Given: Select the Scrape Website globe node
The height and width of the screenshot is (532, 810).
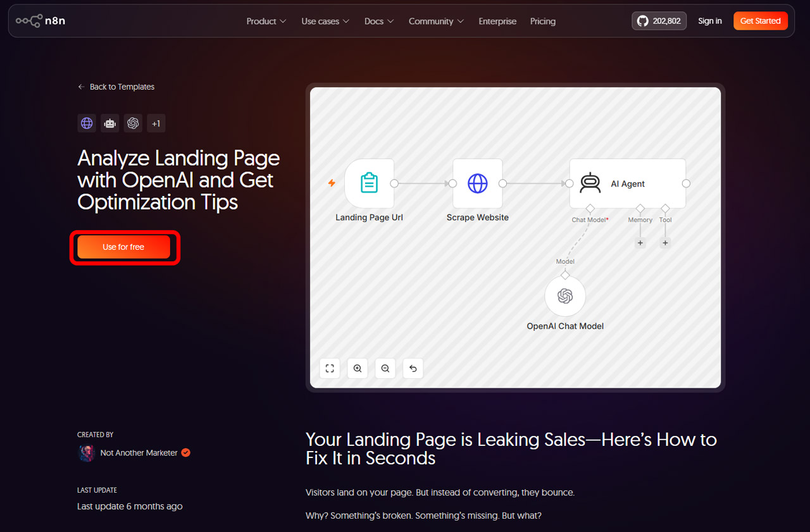Looking at the screenshot, I should point(478,183).
